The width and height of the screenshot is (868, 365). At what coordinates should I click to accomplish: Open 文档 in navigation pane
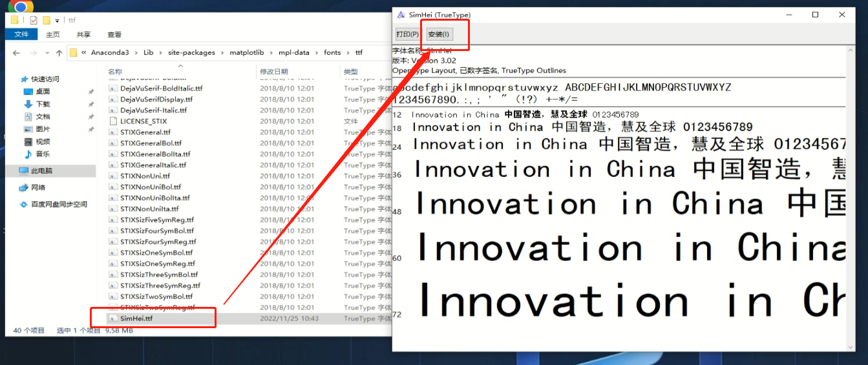[43, 116]
